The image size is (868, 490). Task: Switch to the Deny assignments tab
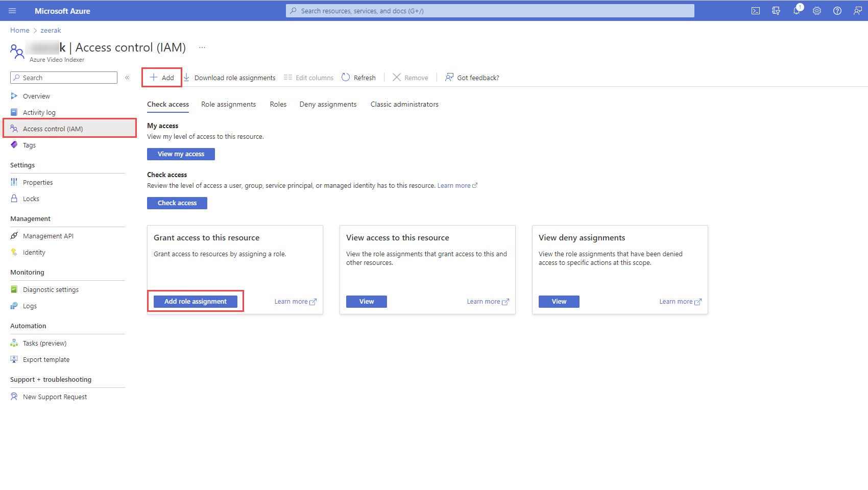[328, 104]
